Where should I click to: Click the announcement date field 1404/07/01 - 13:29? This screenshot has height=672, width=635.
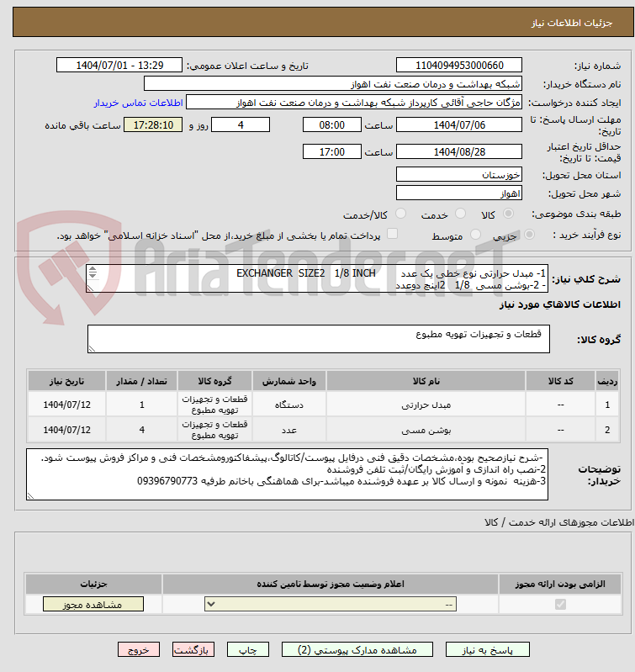pos(119,65)
